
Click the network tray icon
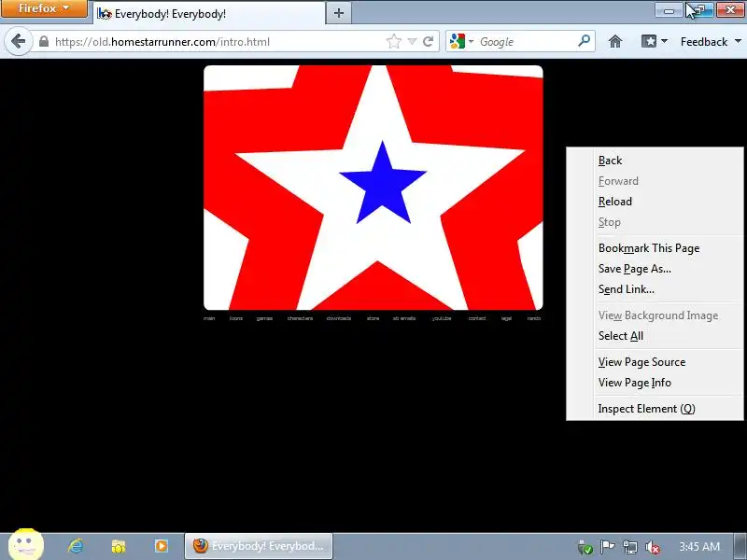tap(629, 547)
